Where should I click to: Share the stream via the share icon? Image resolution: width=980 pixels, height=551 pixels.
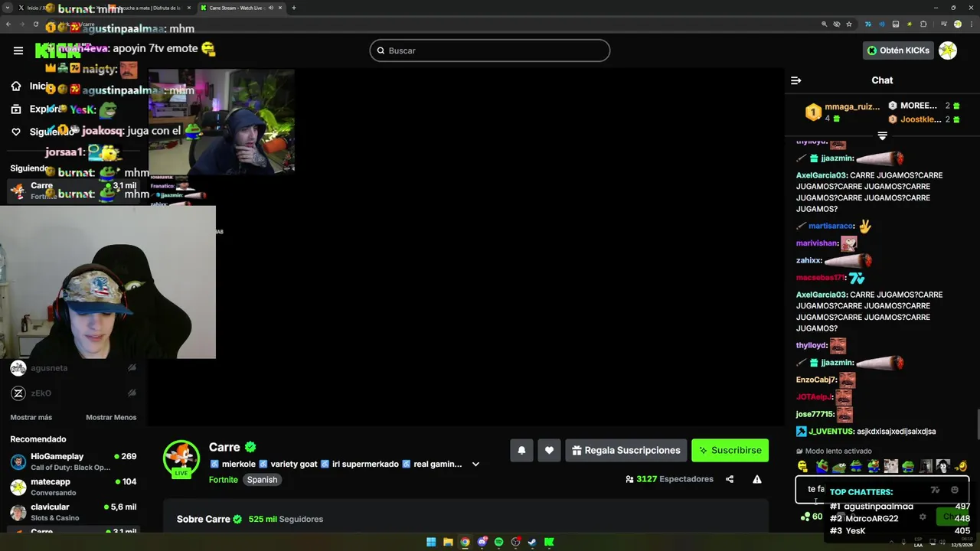730,479
